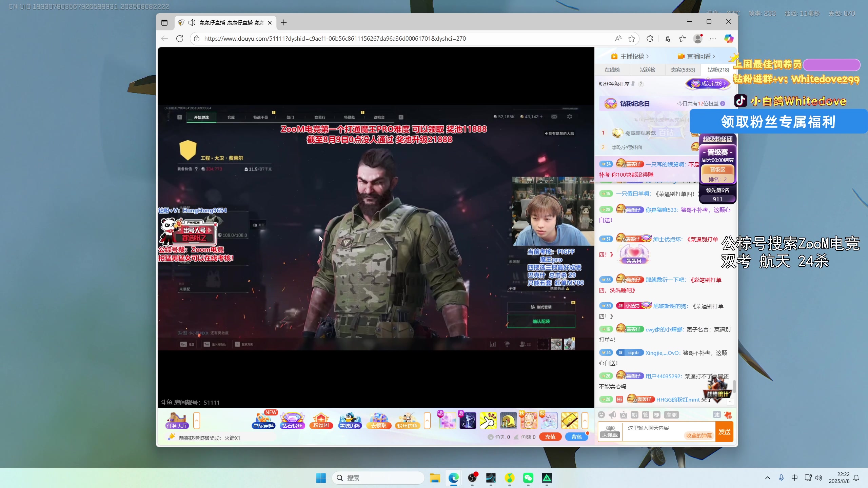
Task: Open 今日共有12位粉丝 arrow
Action: [723, 104]
